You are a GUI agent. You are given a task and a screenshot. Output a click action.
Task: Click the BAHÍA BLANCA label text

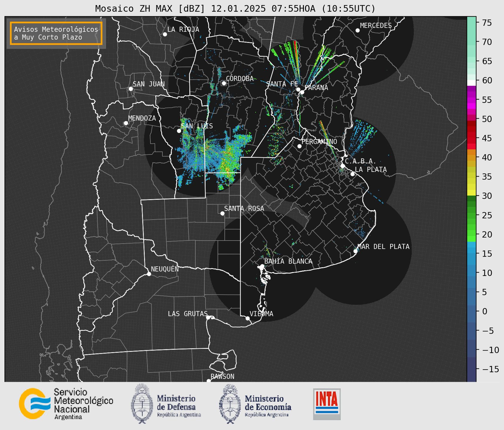(288, 261)
